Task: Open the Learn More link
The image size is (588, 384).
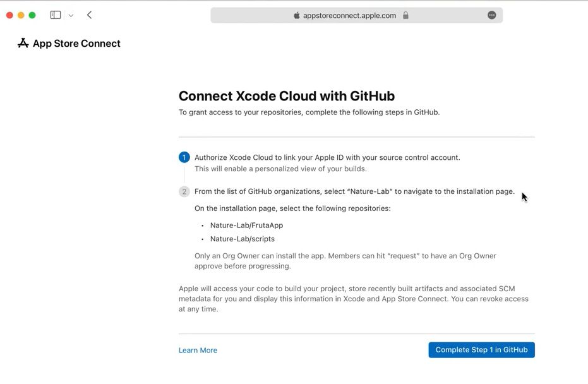Action: point(198,351)
